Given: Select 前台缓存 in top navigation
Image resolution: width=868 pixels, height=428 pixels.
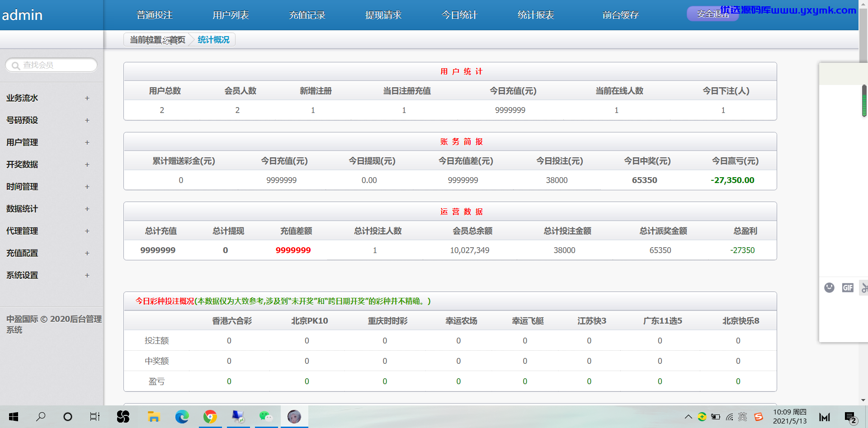Looking at the screenshot, I should pyautogui.click(x=620, y=15).
